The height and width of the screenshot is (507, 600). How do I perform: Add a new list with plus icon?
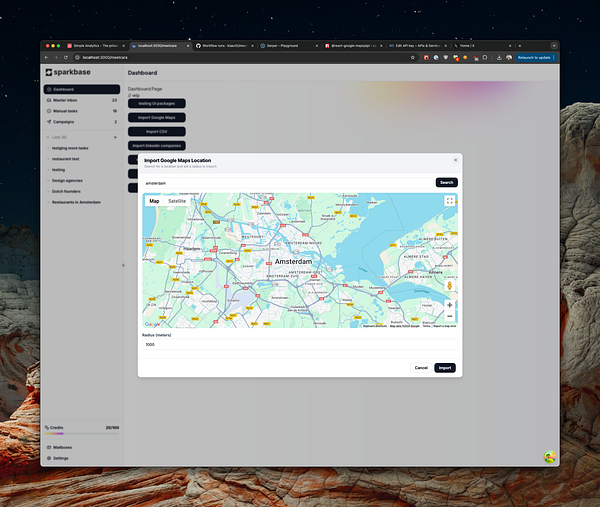115,137
